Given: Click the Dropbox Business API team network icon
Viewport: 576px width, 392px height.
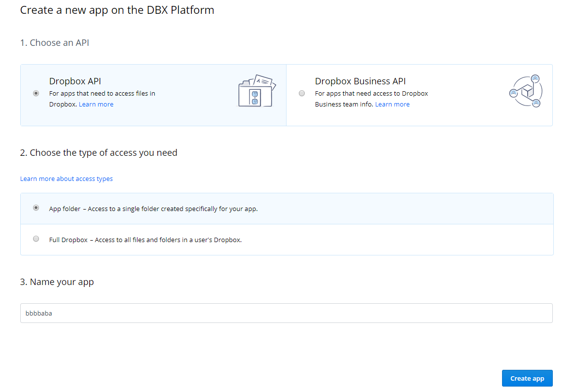Looking at the screenshot, I should 525,92.
